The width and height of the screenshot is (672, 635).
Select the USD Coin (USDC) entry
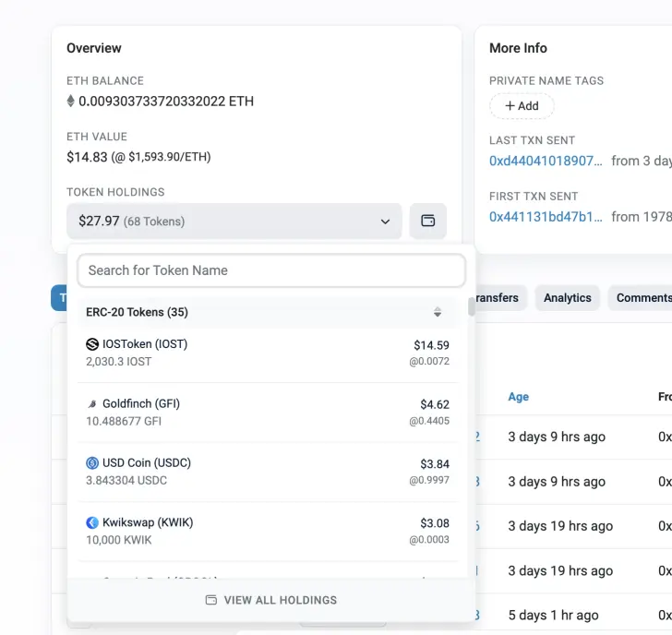(268, 472)
